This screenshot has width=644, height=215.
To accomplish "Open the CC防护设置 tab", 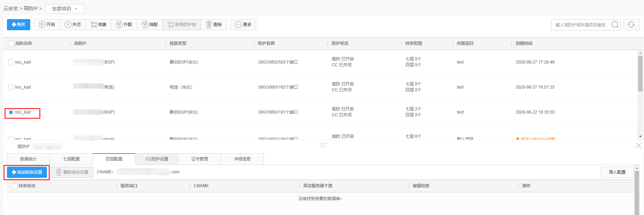I will tap(157, 159).
